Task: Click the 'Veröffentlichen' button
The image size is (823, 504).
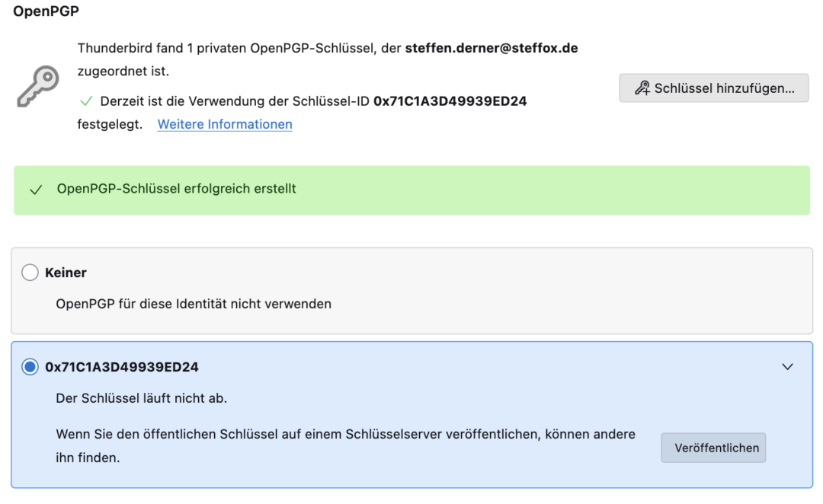Action: tap(713, 448)
